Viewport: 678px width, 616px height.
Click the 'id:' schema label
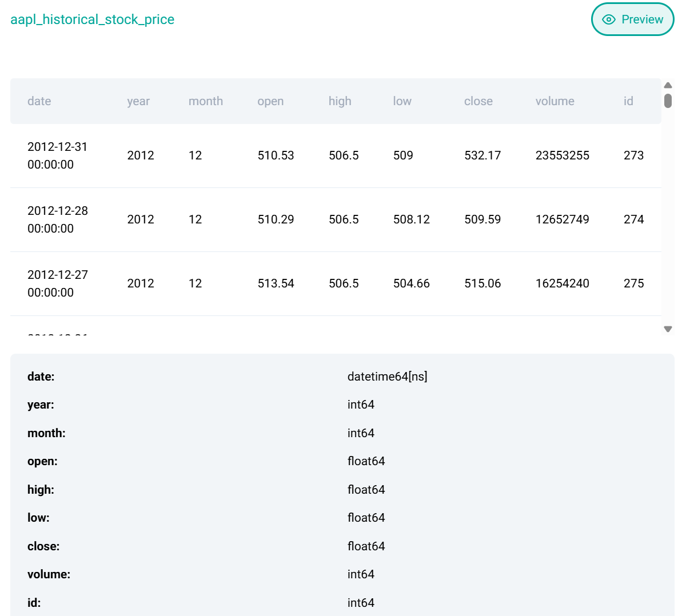click(x=34, y=603)
